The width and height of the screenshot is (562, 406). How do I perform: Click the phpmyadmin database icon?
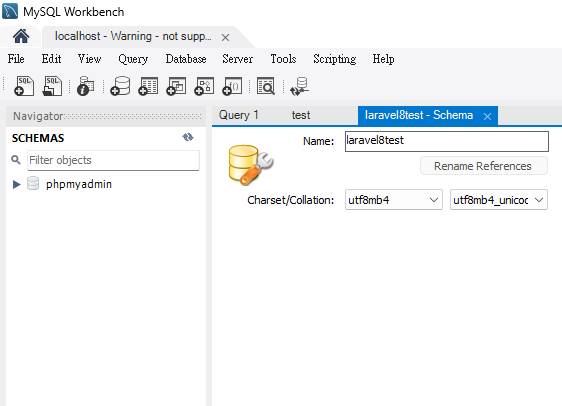33,183
